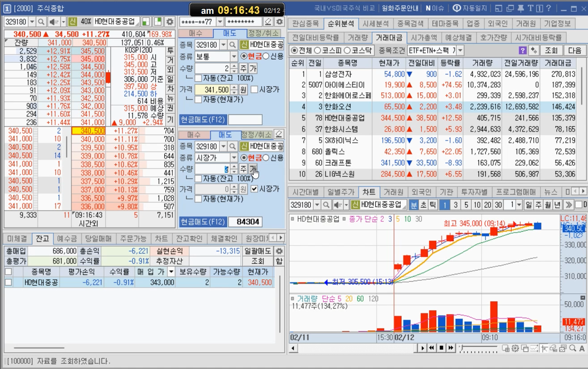The width and height of the screenshot is (588, 369).
Task: Switch to the 일별주가 tab
Action: (341, 192)
